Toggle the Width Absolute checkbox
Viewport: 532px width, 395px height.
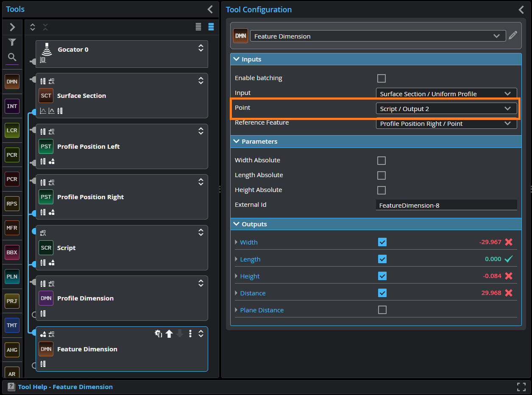(x=382, y=161)
